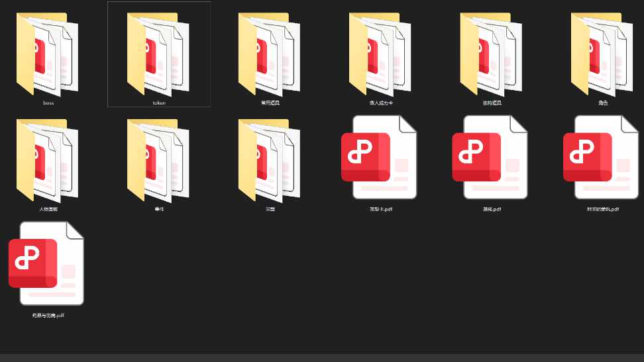Select the 独特道具 folder icon
This screenshot has width=644, height=362.
[x=492, y=53]
